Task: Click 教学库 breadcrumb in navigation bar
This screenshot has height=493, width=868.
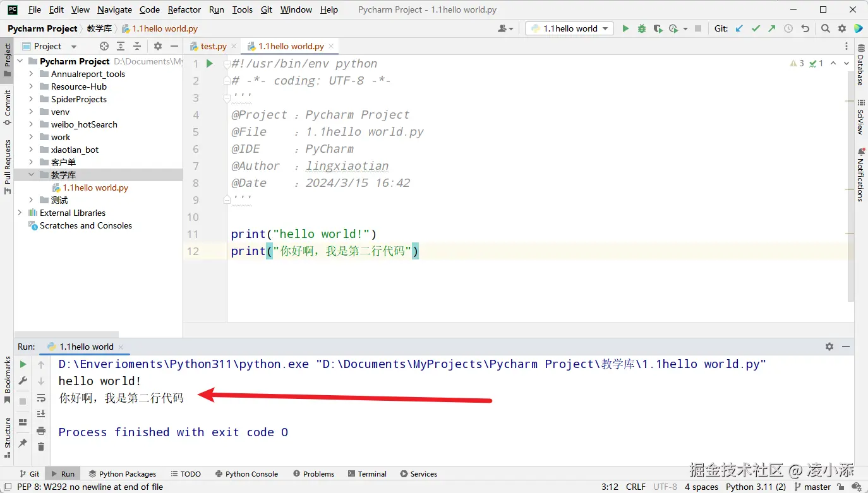Action: 99,28
